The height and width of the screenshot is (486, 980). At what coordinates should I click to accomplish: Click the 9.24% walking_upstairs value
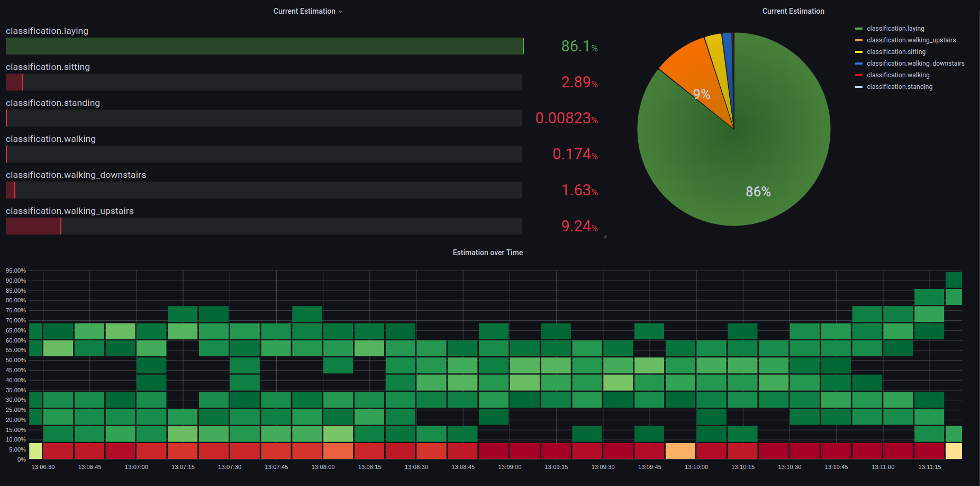pyautogui.click(x=579, y=227)
